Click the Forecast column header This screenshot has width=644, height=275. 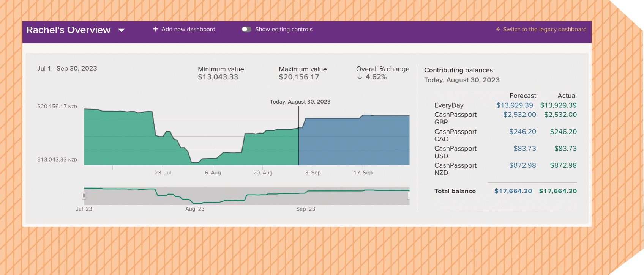pyautogui.click(x=522, y=96)
